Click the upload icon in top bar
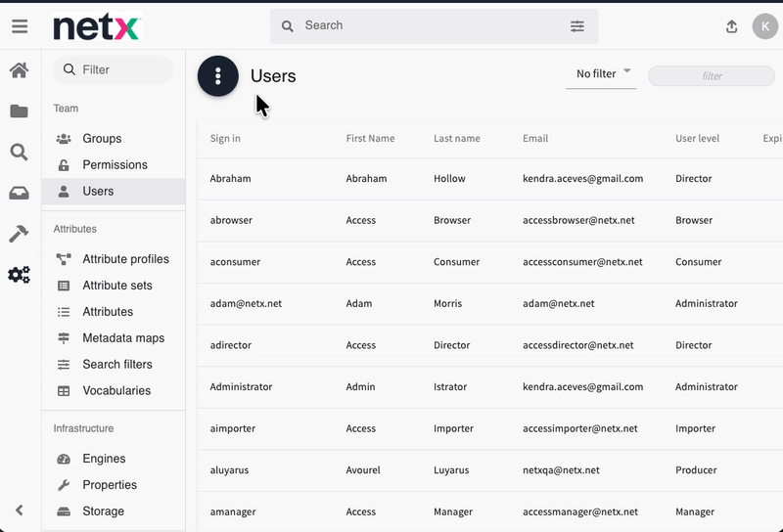 (731, 26)
